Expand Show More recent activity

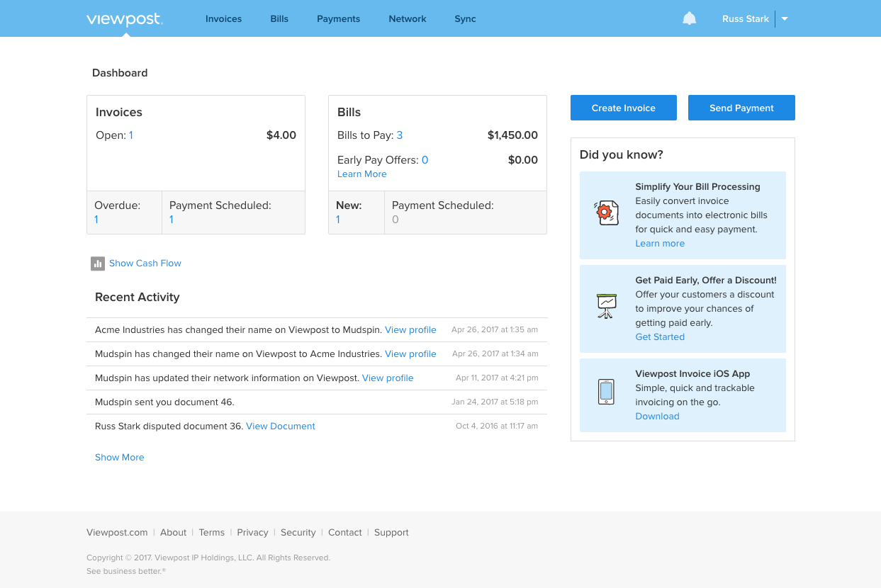pyautogui.click(x=119, y=458)
